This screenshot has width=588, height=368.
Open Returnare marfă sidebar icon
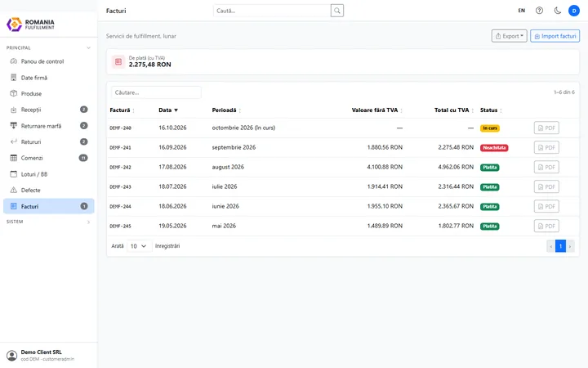pos(14,126)
